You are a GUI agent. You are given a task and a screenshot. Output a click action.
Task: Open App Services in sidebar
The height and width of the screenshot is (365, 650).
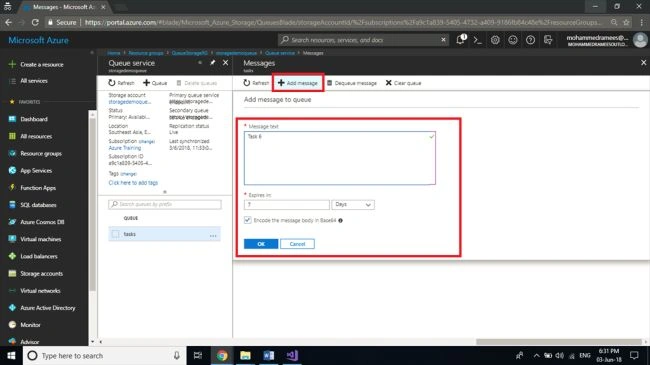pos(36,170)
